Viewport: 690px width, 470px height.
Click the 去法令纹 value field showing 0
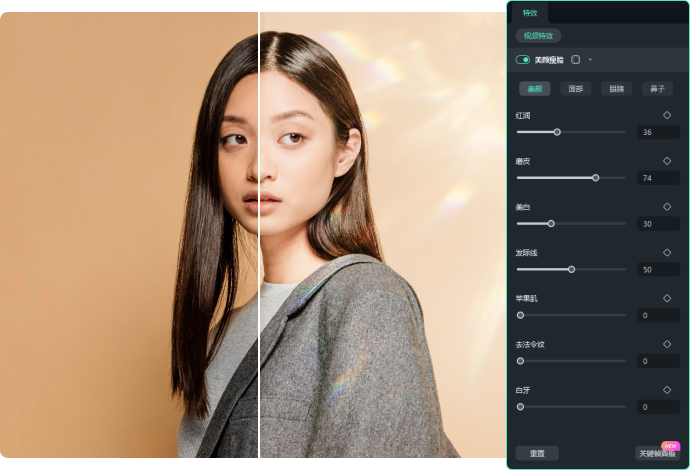pos(658,361)
